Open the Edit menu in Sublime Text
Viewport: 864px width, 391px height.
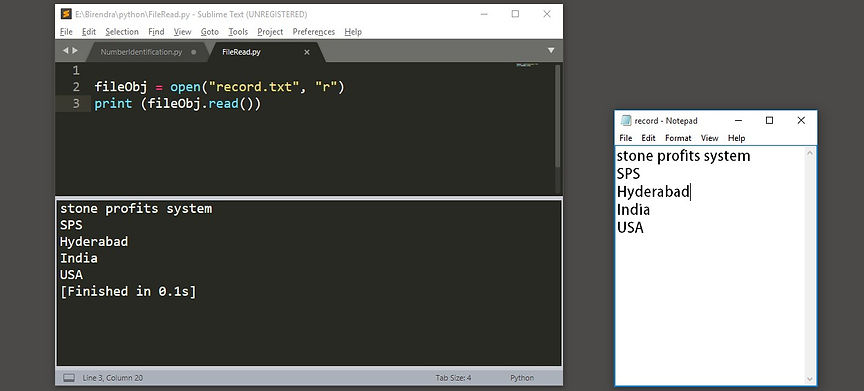[x=89, y=32]
